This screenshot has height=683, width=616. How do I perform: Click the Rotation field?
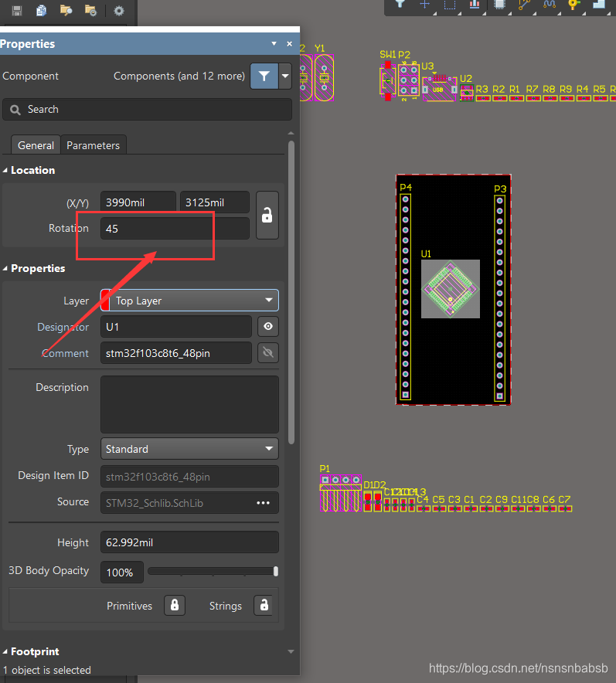point(175,228)
